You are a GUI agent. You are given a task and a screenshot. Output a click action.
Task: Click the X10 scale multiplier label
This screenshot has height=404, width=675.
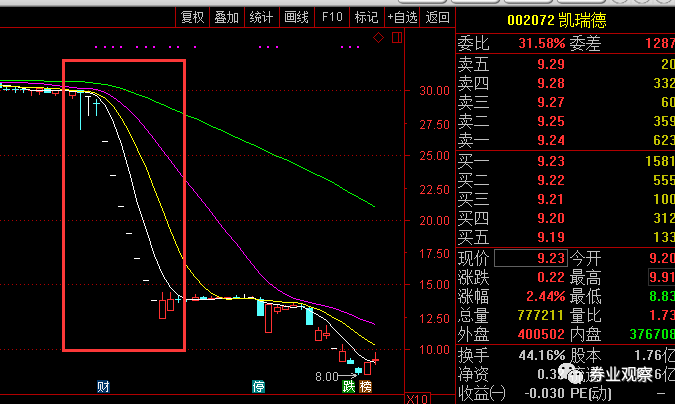tap(417, 399)
